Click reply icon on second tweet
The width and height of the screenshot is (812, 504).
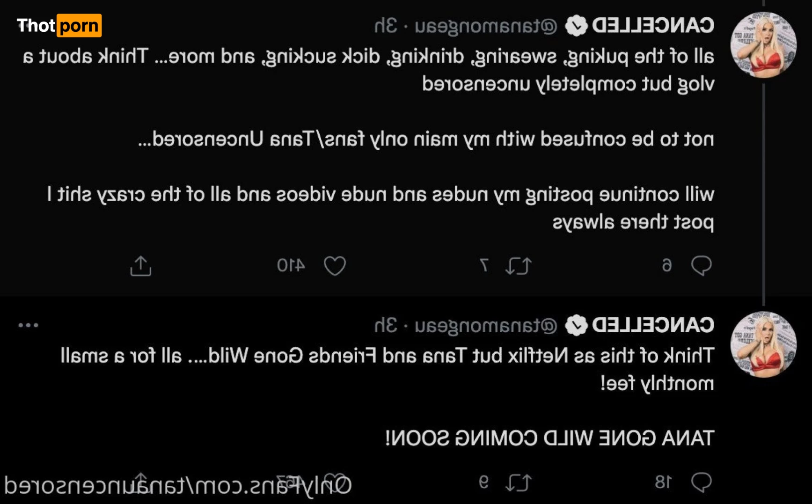(701, 482)
